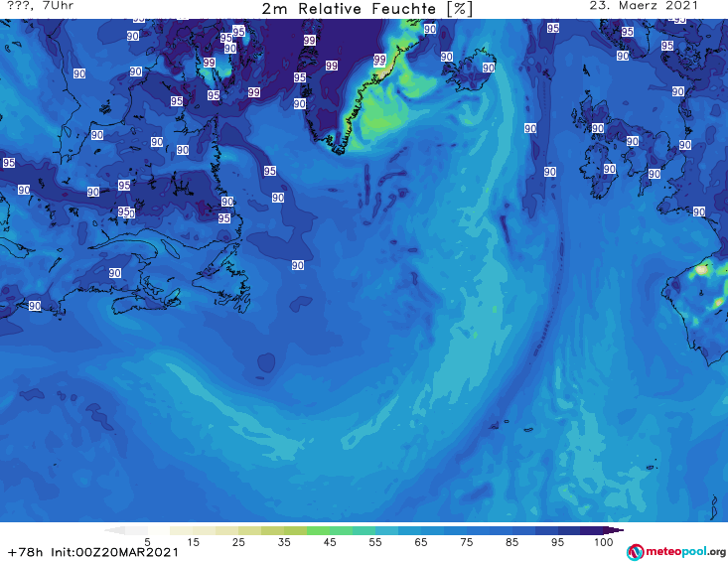Click the '???, 7Uhr' time label
The height and width of the screenshot is (562, 728).
tap(41, 6)
